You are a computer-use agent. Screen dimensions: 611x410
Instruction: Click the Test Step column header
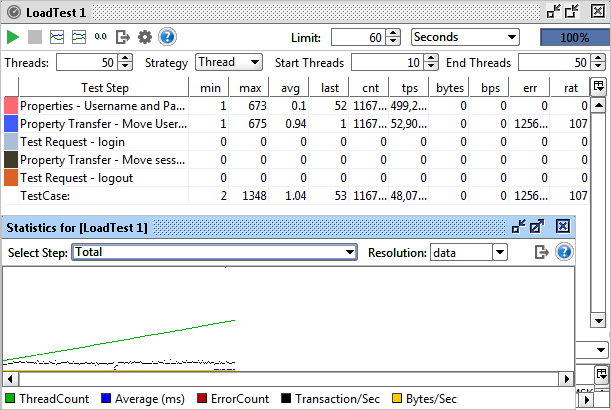click(104, 87)
